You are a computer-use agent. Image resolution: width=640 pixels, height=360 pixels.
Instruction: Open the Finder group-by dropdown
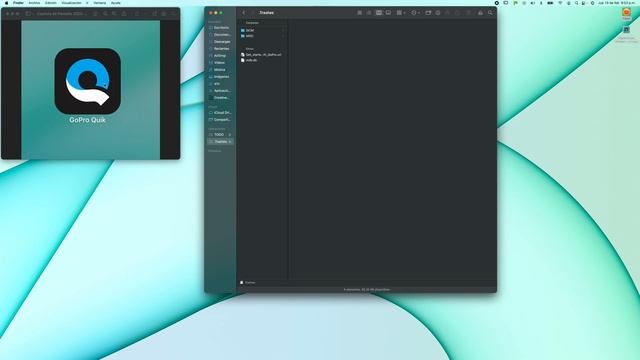click(401, 13)
